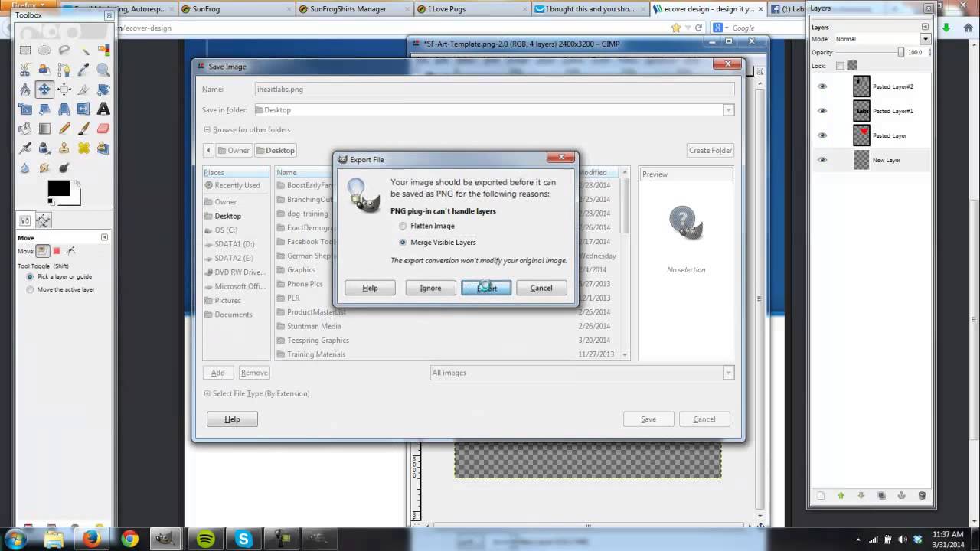
Task: Open the Layers panel configure menu arrow
Action: pos(925,27)
